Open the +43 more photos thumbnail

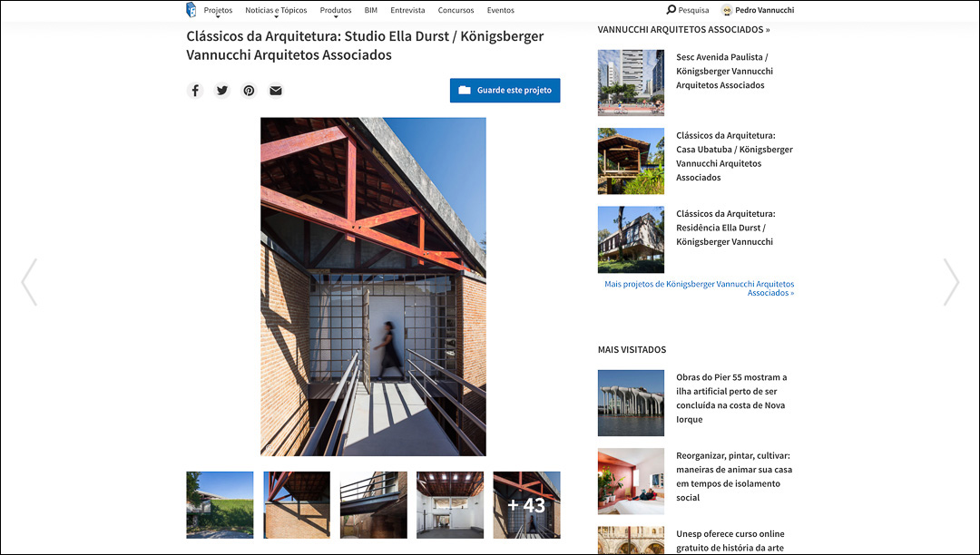click(527, 505)
